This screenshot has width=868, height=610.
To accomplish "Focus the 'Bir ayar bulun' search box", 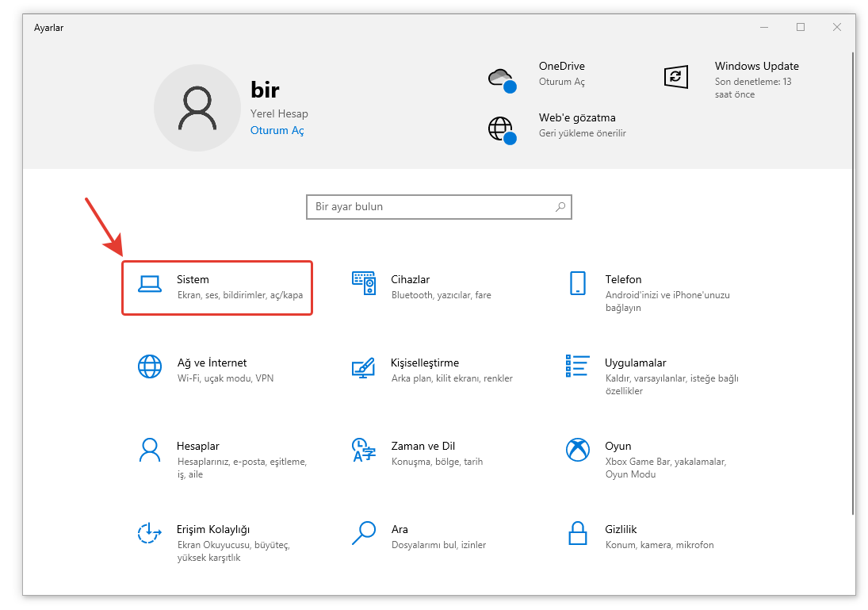I will click(x=432, y=207).
